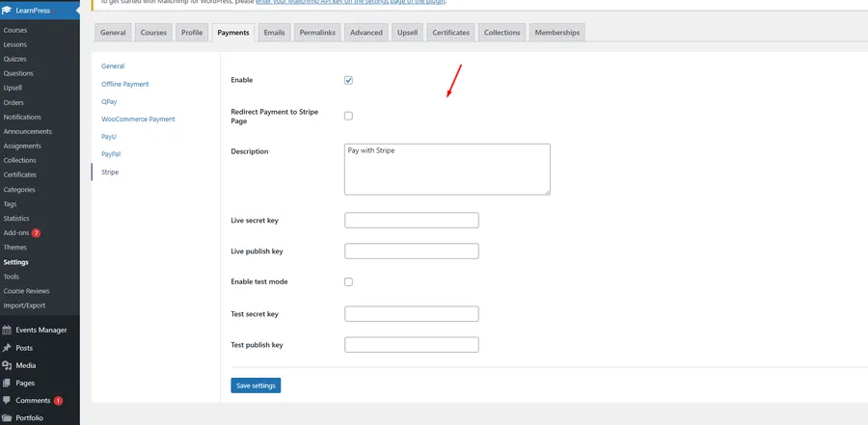868x425 pixels.
Task: Select WooCommerce Payment in payment list
Action: click(x=138, y=119)
